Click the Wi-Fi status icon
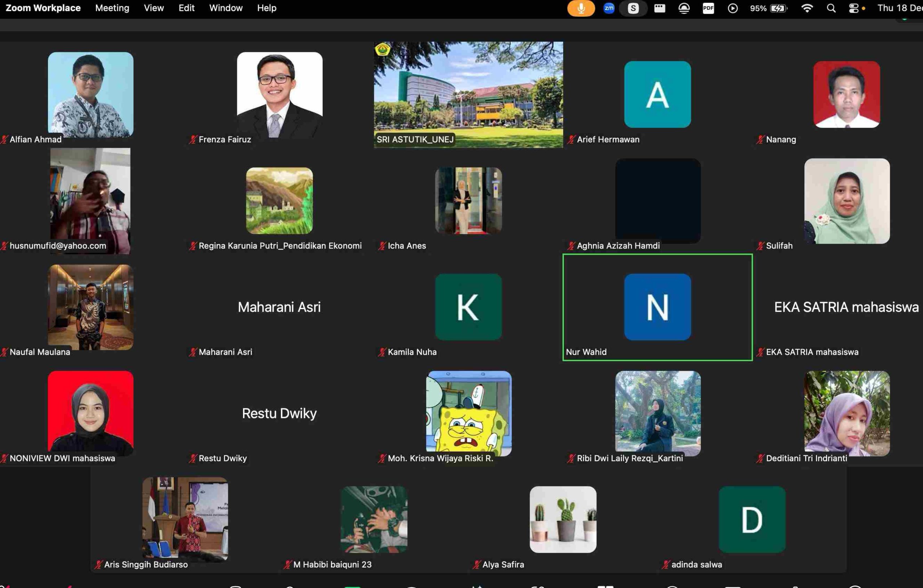Viewport: 923px width, 588px height. coord(807,8)
